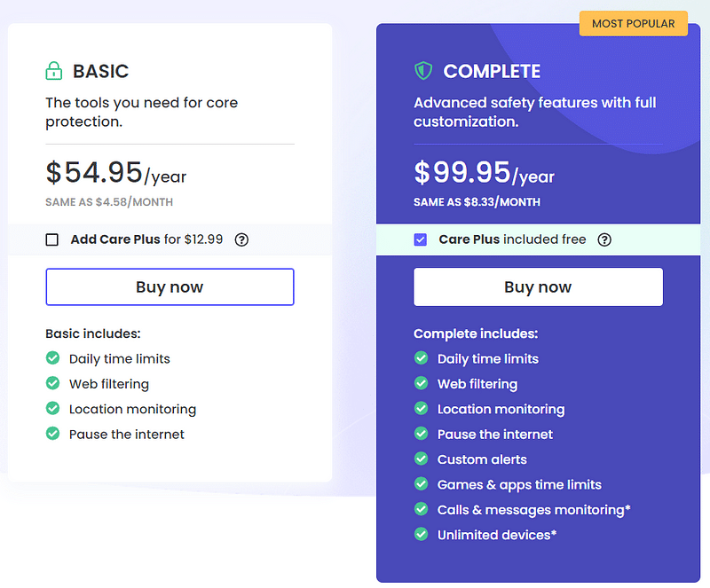Click the checkmark next to Complete Pause the internet
This screenshot has height=588, width=710.
[x=421, y=434]
